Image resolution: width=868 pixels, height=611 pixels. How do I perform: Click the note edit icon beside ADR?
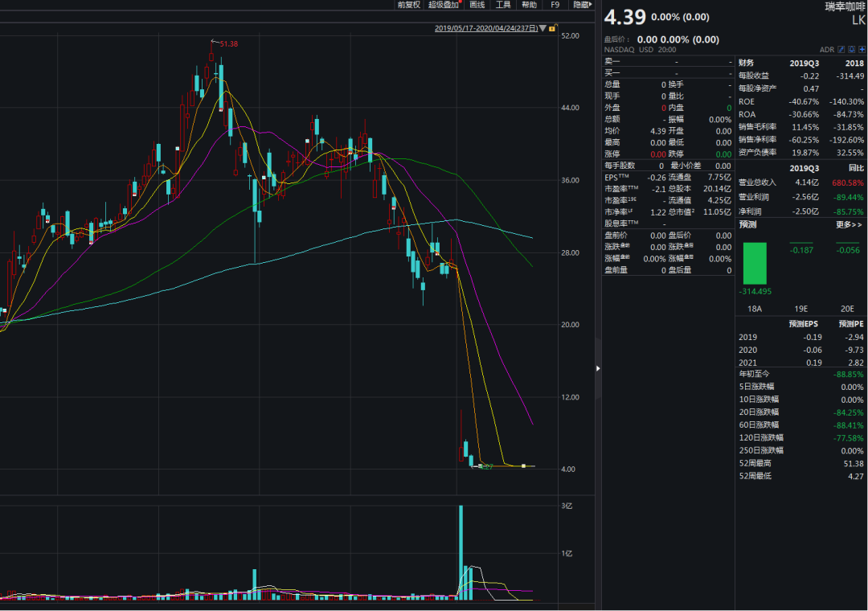[x=842, y=49]
